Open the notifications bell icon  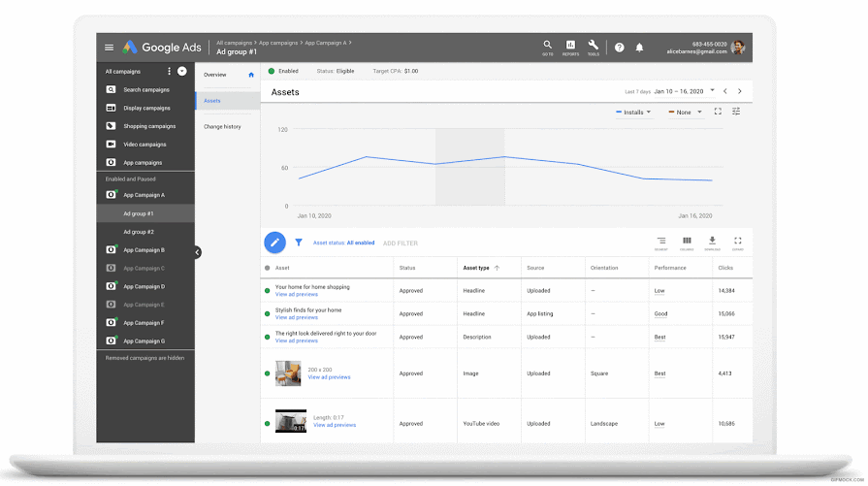coord(639,48)
